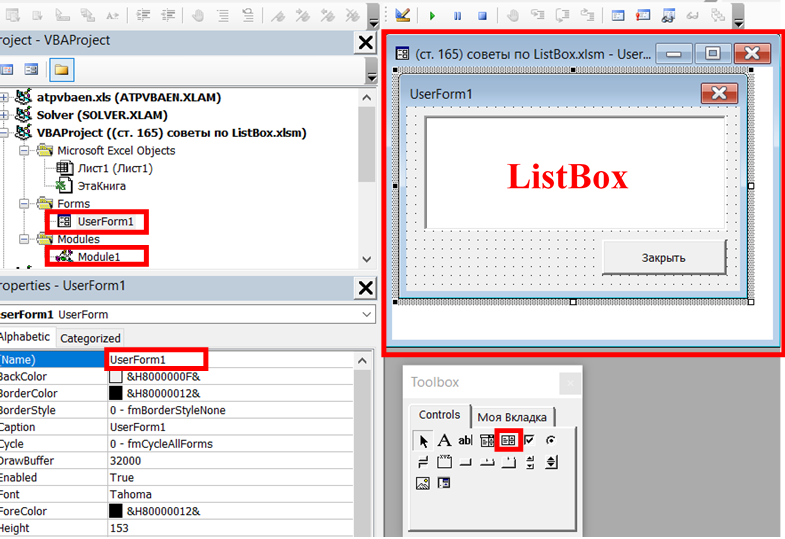Click the Outdent toolbar icon
Screen dimensions: 785x539
[x=168, y=16]
